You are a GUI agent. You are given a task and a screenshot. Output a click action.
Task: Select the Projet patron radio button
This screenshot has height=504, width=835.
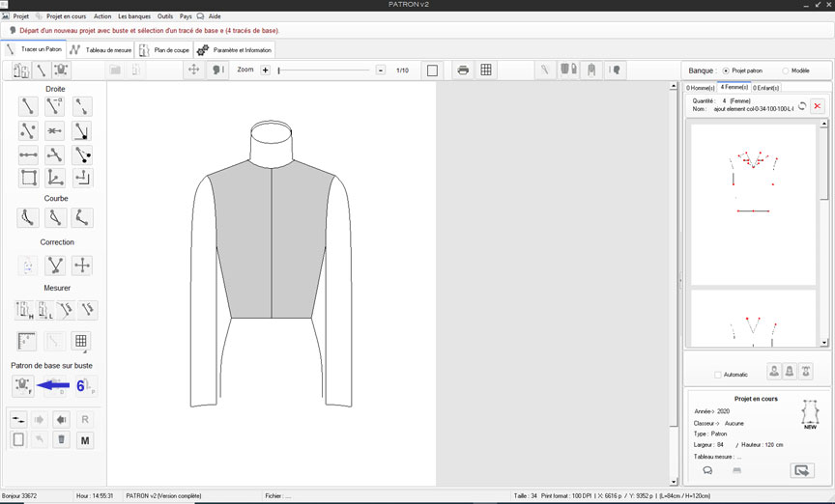(x=727, y=70)
